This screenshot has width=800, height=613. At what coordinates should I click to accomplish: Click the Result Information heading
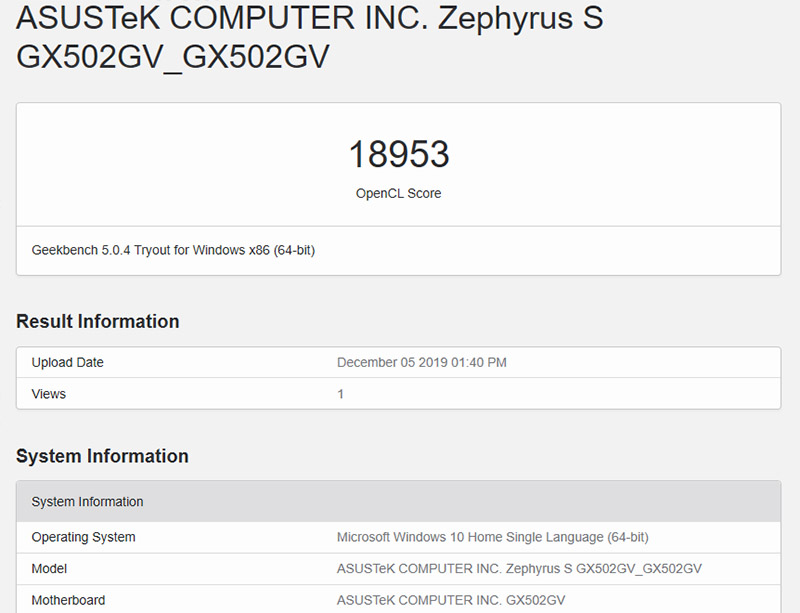[x=98, y=321]
